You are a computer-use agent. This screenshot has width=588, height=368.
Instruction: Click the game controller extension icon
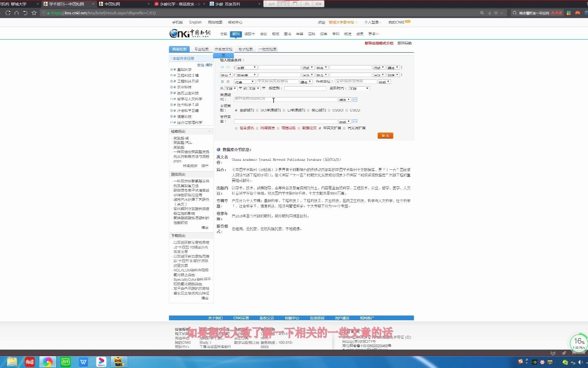pyautogui.click(x=577, y=13)
